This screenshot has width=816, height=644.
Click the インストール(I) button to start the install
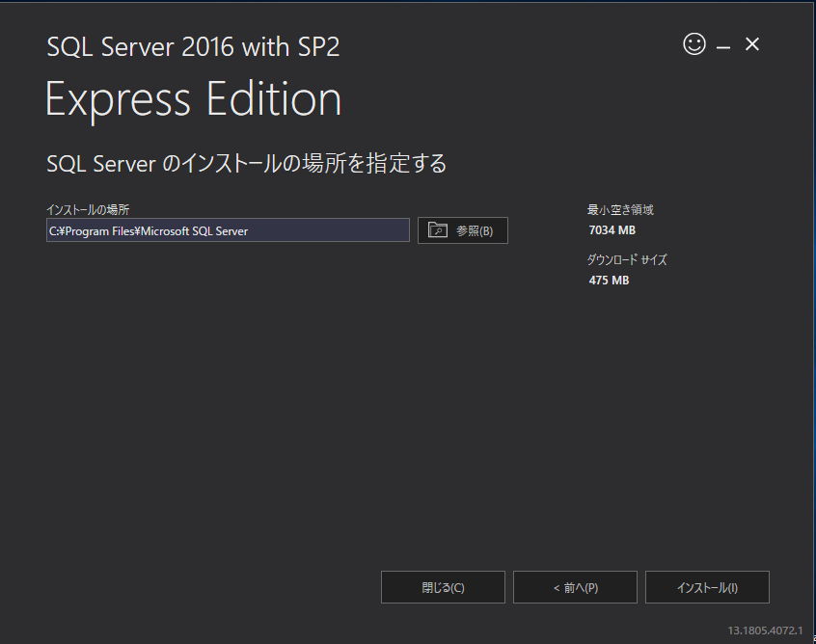707,587
